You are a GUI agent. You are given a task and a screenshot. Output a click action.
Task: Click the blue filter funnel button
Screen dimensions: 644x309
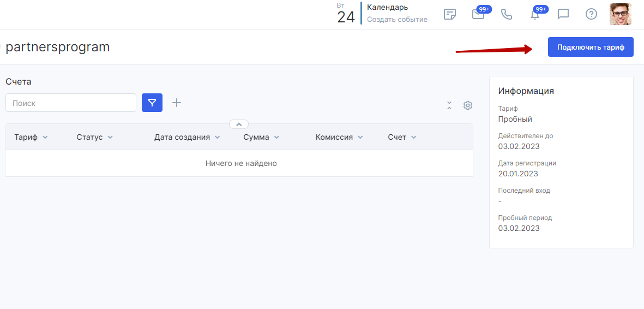(152, 103)
